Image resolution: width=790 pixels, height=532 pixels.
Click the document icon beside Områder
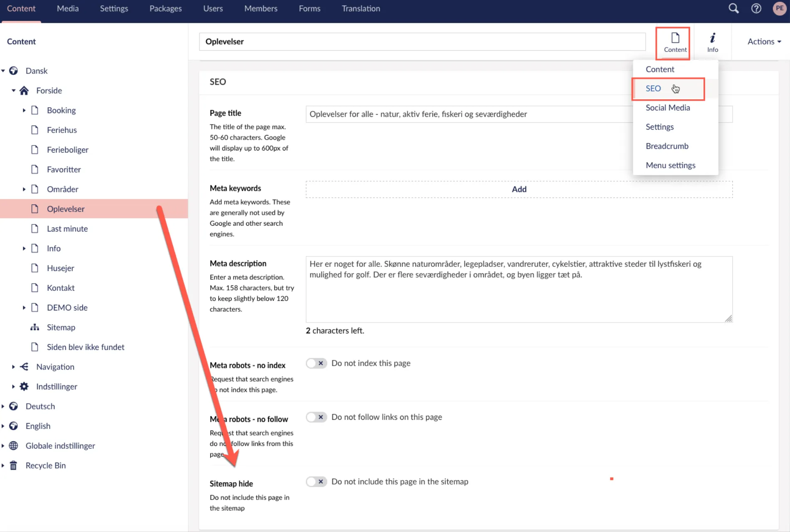pyautogui.click(x=35, y=189)
